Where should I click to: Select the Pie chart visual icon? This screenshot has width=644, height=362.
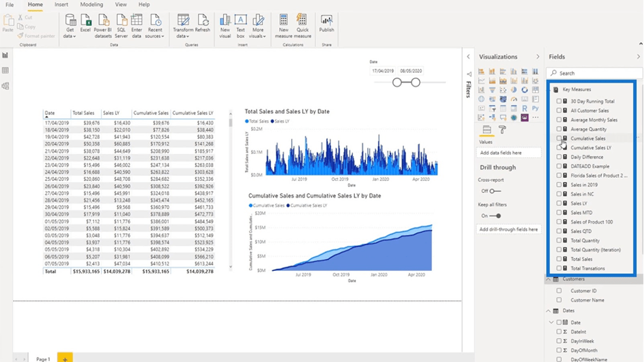tap(514, 90)
